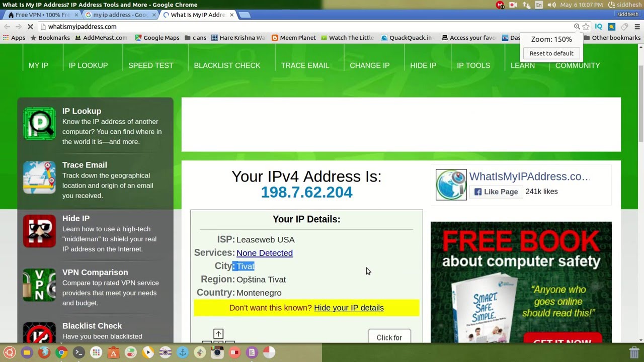Open the MY IP menu item

38,65
